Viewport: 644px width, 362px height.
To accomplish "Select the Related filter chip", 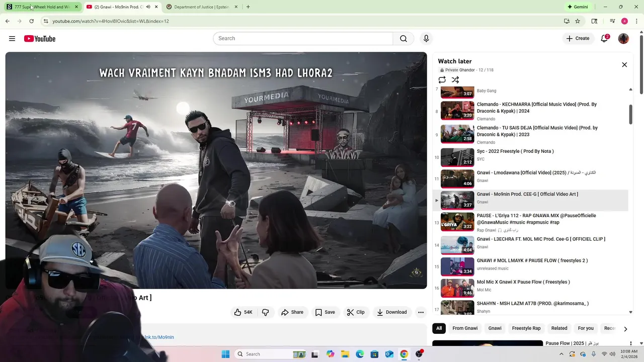I will click(x=559, y=328).
